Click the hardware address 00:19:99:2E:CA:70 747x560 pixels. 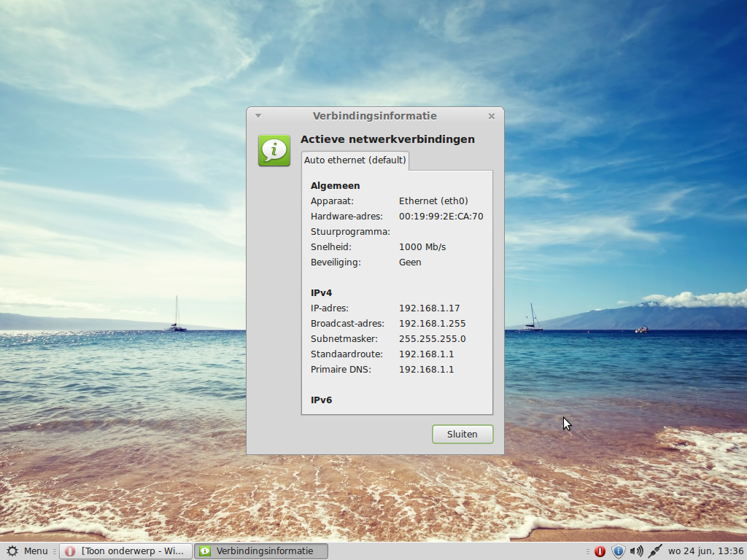[441, 217]
